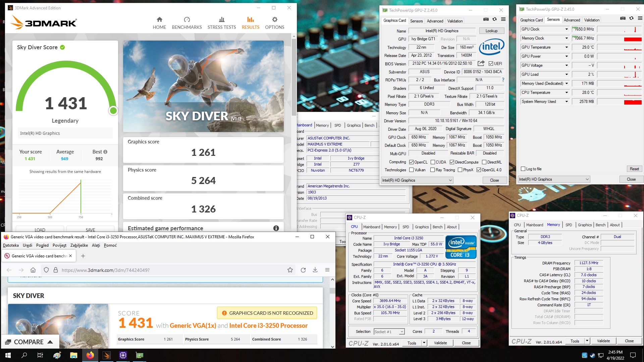Click Validate in CPU-Z CPU window
This screenshot has width=644, height=362.
click(x=440, y=343)
